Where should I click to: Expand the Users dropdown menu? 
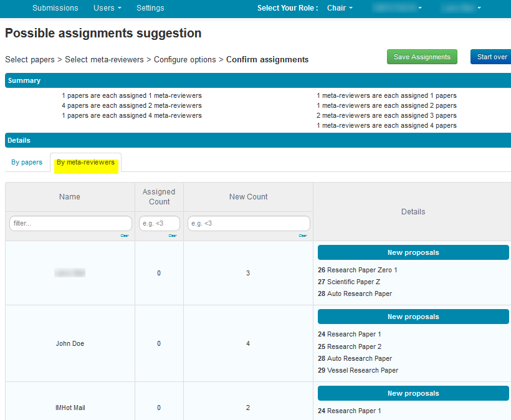coord(107,8)
